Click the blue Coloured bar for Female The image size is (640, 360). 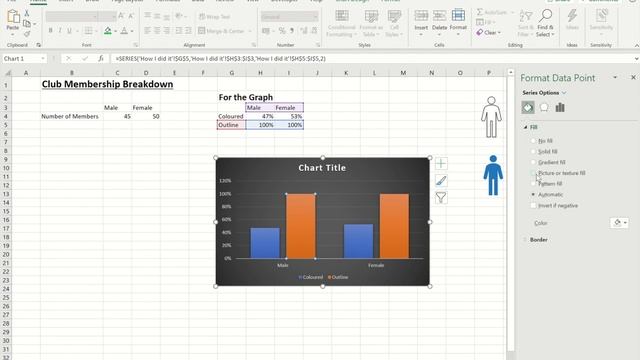(x=358, y=241)
